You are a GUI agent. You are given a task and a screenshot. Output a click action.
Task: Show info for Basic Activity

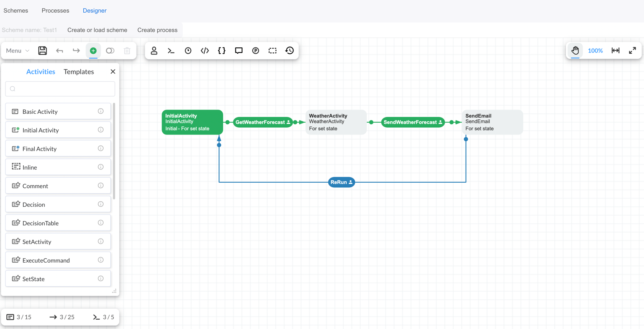[x=101, y=111]
